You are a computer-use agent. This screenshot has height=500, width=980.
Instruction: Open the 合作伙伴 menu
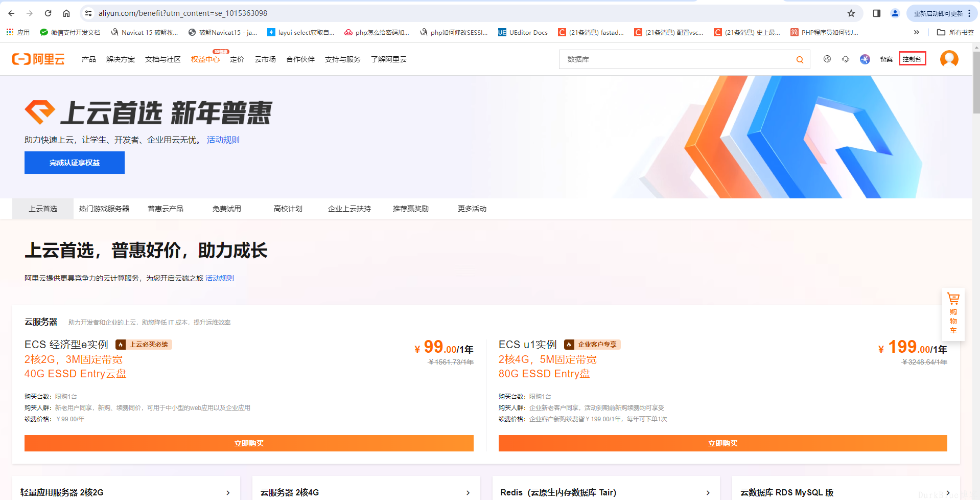coord(300,59)
